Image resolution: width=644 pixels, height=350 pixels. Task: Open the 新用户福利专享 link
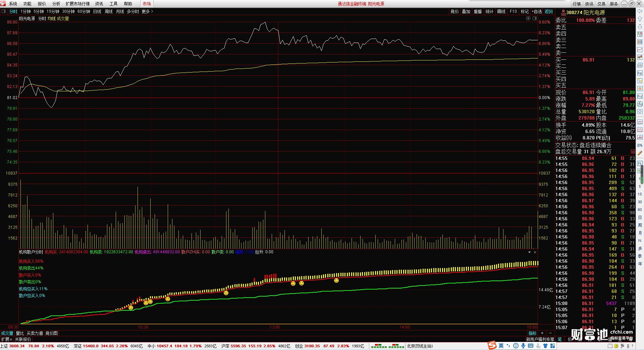[x=540, y=339]
